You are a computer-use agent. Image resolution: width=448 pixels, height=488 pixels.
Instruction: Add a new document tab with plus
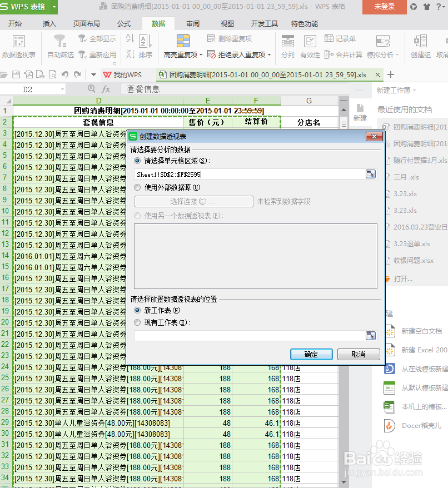coord(391,74)
